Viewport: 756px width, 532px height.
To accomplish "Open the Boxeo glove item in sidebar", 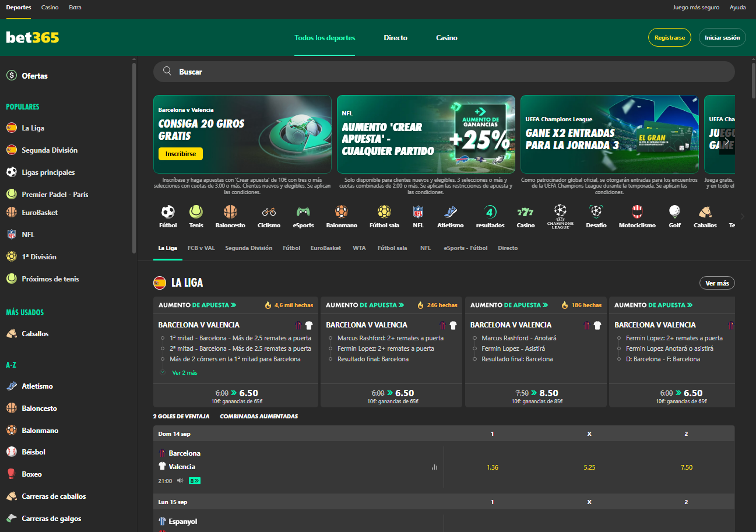I will click(x=12, y=474).
